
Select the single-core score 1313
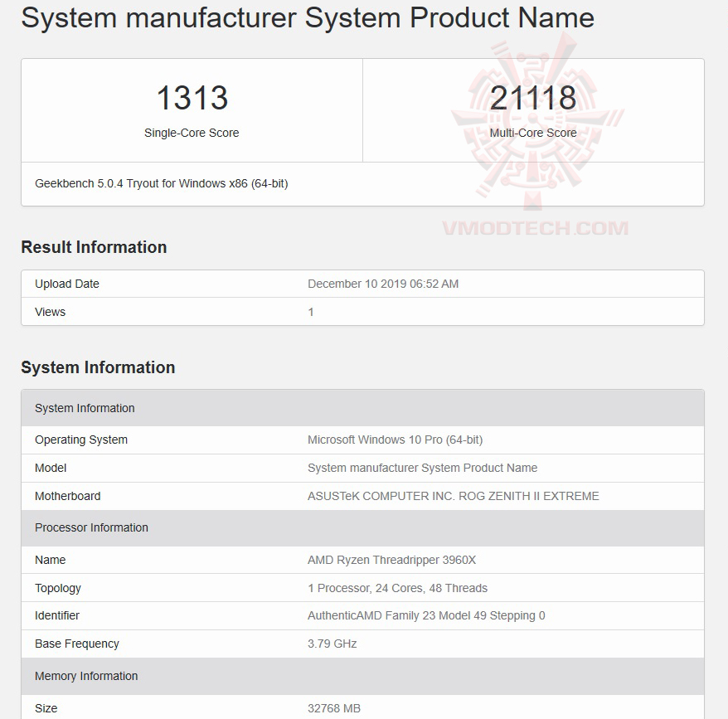(192, 98)
